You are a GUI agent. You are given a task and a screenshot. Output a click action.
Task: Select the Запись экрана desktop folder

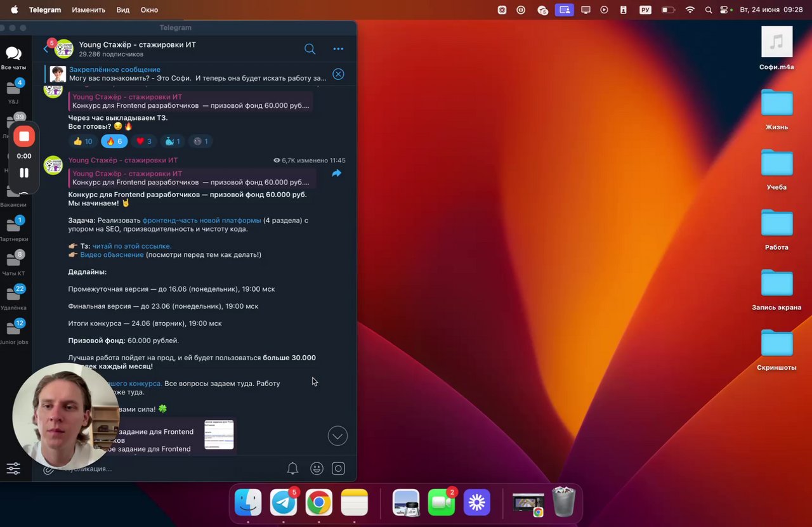coord(776,290)
